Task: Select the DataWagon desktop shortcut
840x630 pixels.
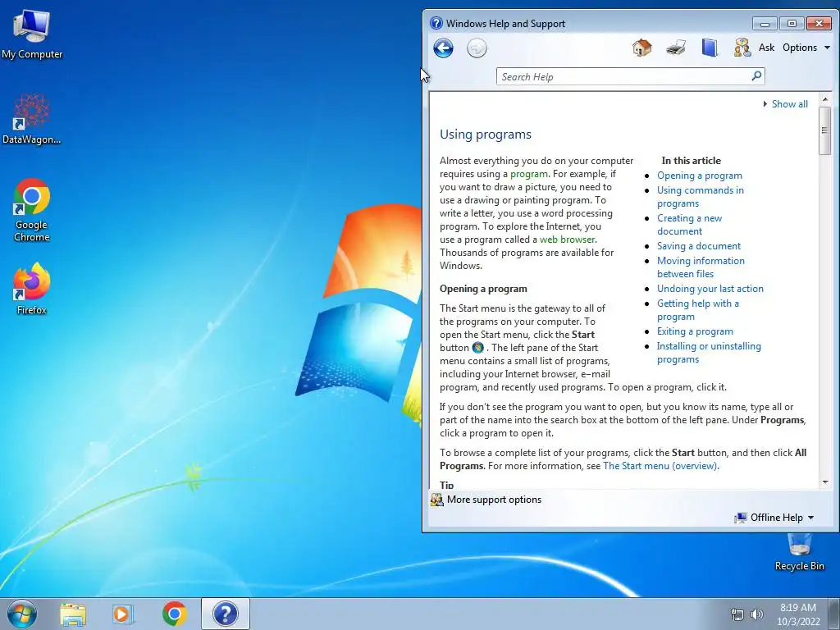Action: pyautogui.click(x=32, y=119)
